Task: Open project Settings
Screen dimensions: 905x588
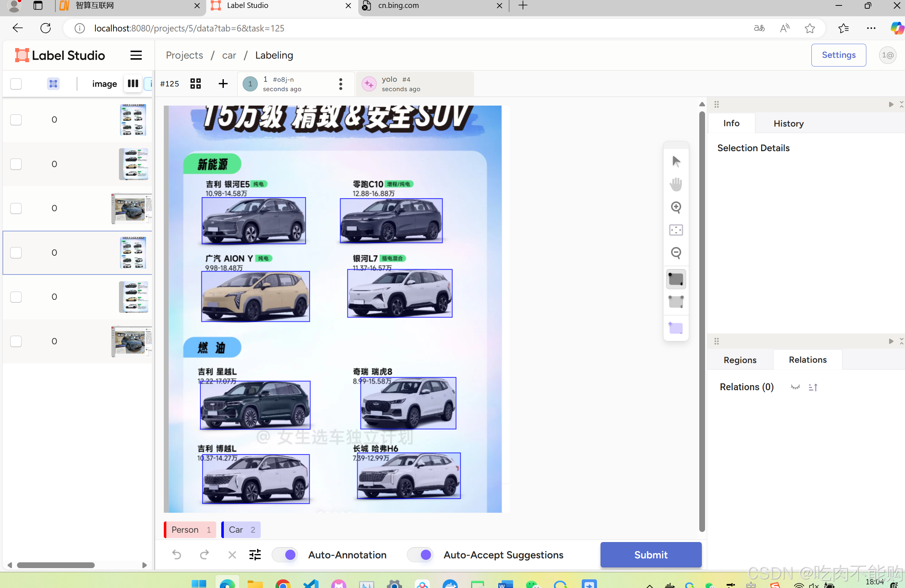Action: point(838,55)
